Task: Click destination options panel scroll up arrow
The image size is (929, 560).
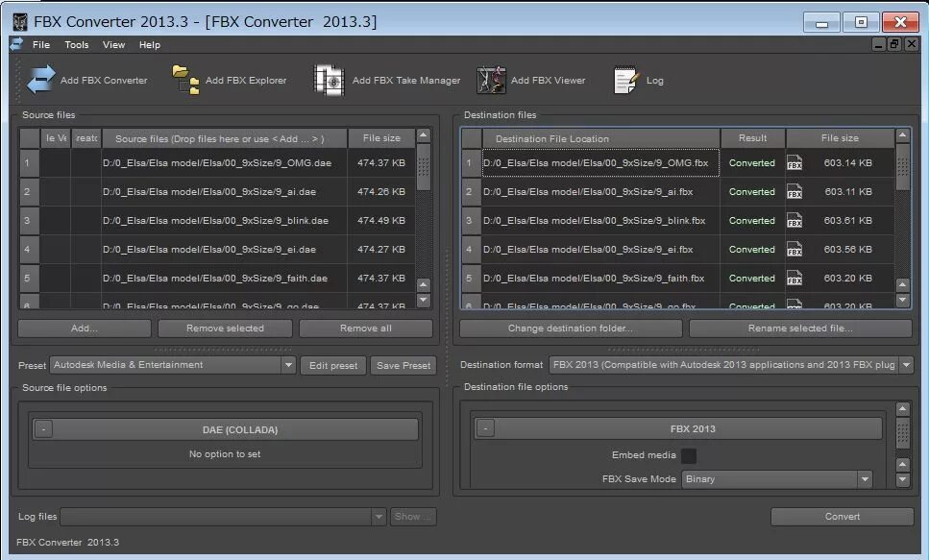Action: tap(902, 408)
